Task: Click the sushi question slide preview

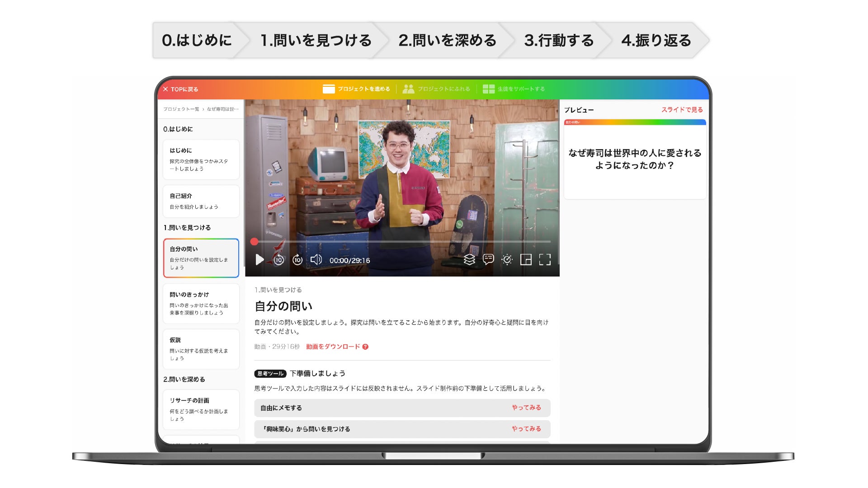Action: pos(635,159)
